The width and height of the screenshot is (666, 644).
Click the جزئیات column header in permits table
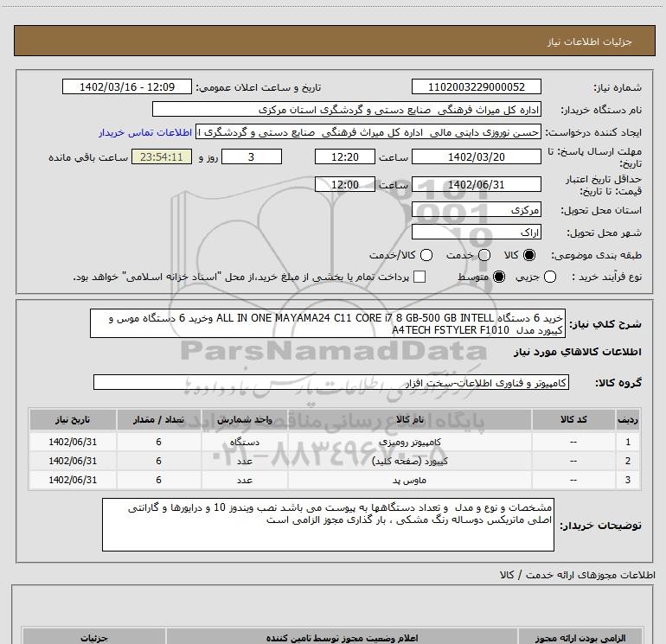click(94, 638)
